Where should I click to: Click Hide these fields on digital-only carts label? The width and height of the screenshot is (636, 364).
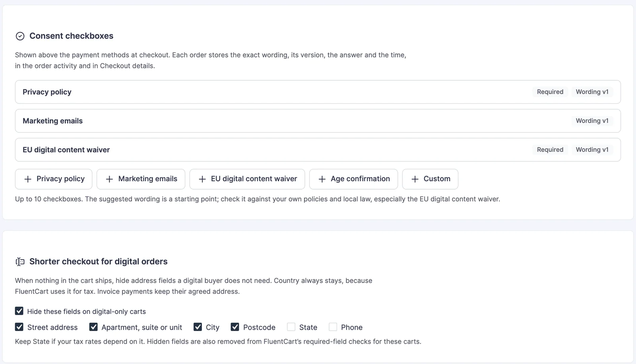86,312
